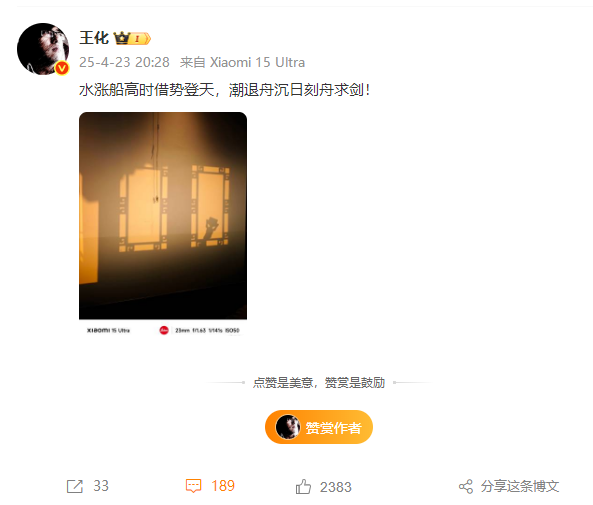Click the like count 2383
The image size is (593, 505).
pyautogui.click(x=336, y=487)
